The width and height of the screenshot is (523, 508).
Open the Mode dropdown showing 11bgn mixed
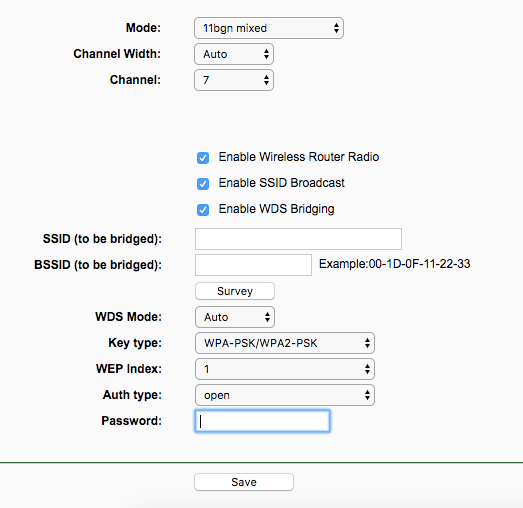pyautogui.click(x=269, y=28)
